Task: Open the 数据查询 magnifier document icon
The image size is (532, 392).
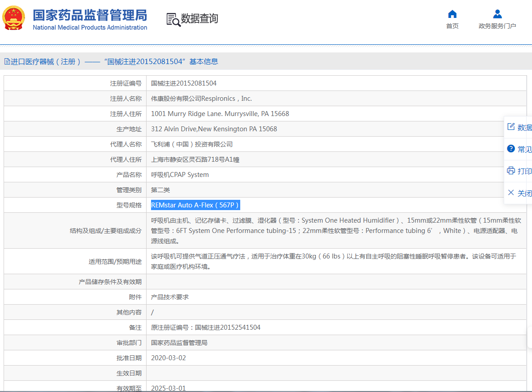Action: (173, 20)
